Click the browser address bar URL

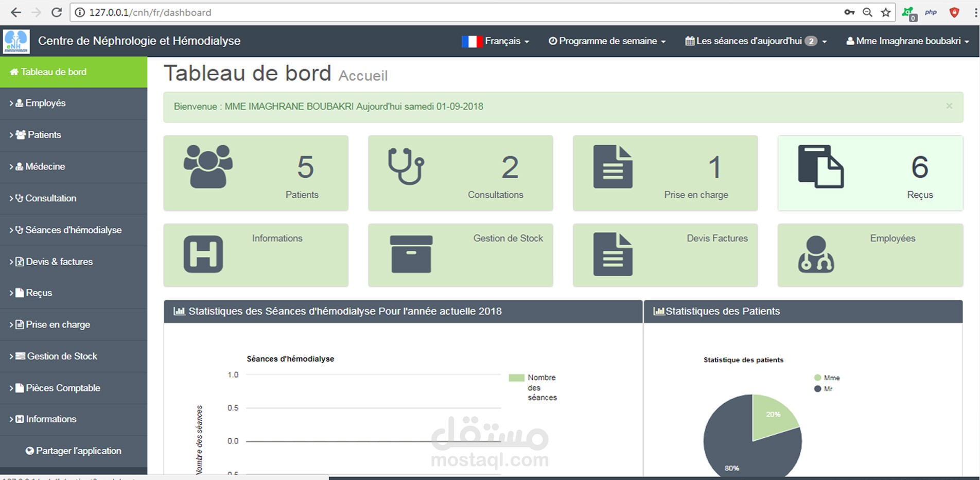click(x=150, y=12)
